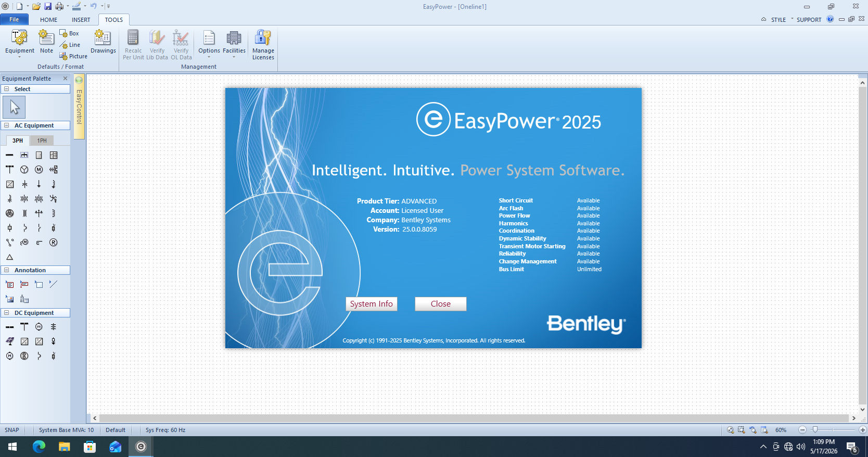Screen dimensions: 868x457
Task: Pick the annotation picture tool
Action: [x=9, y=299]
